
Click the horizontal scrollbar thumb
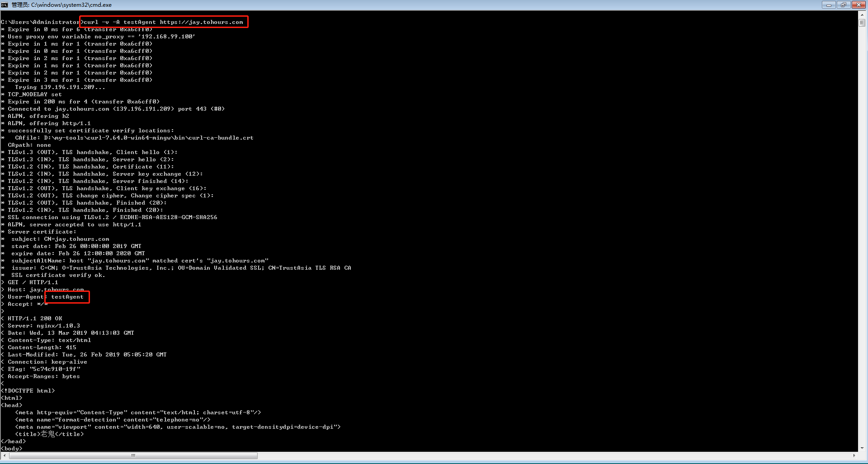click(133, 455)
